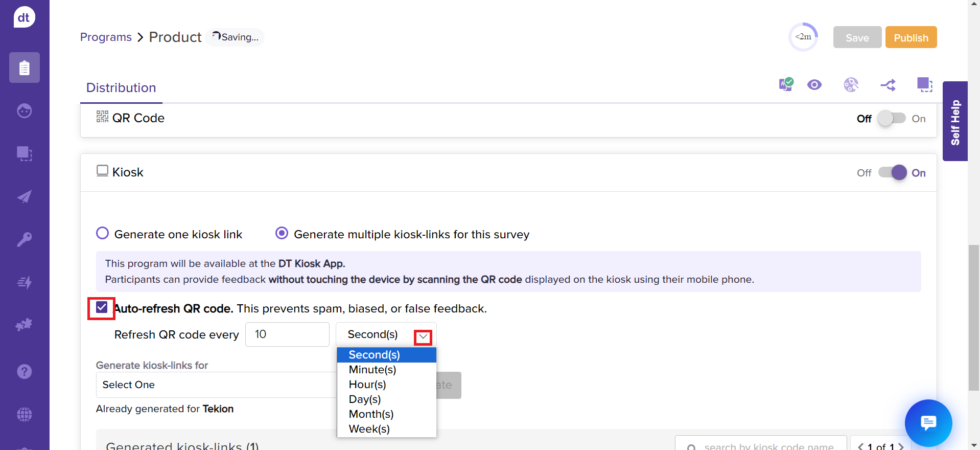Open the key icon in sidebar
Viewport: 980px width, 450px height.
pyautogui.click(x=24, y=239)
